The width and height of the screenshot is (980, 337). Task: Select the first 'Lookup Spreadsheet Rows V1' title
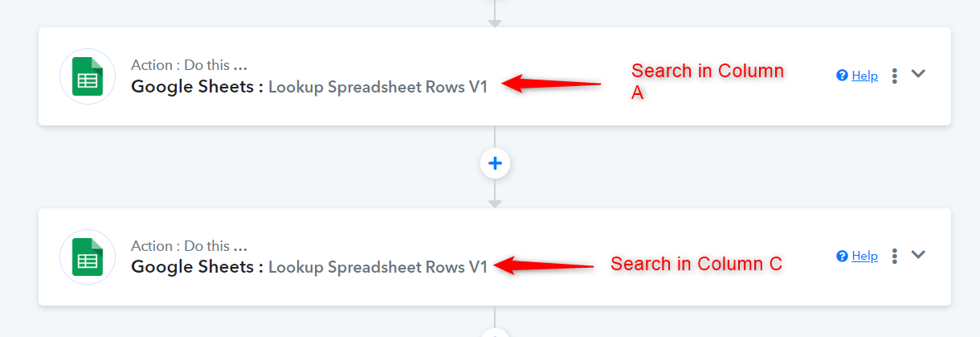pos(378,87)
